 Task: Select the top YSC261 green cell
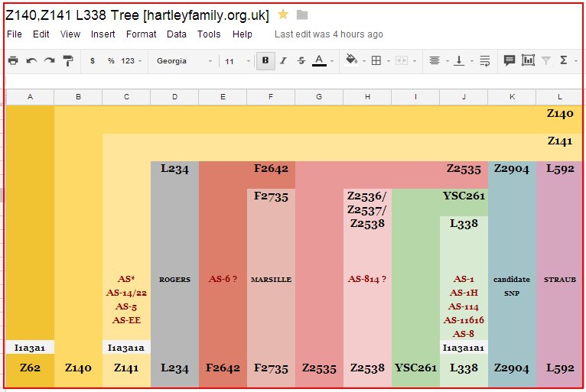(464, 196)
